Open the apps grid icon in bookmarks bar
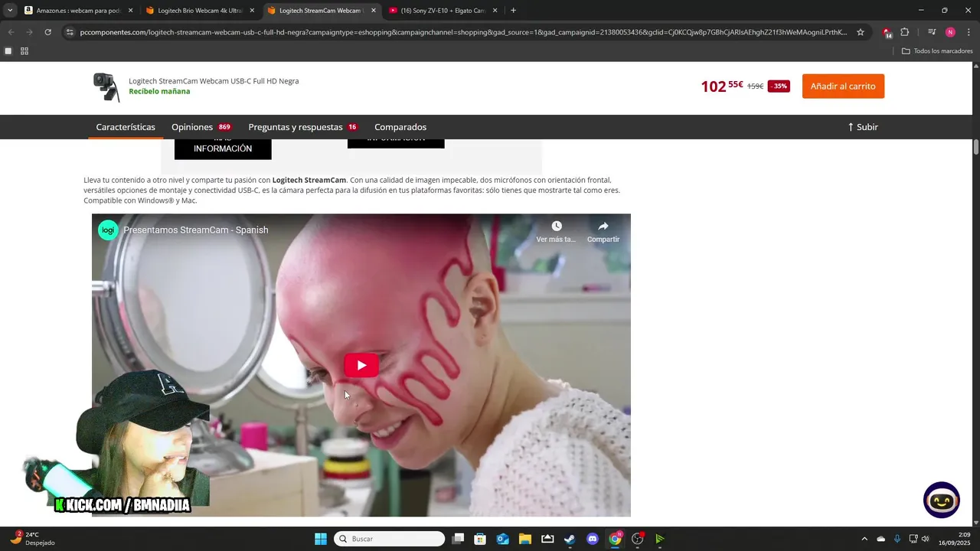The image size is (980, 551). [x=24, y=51]
